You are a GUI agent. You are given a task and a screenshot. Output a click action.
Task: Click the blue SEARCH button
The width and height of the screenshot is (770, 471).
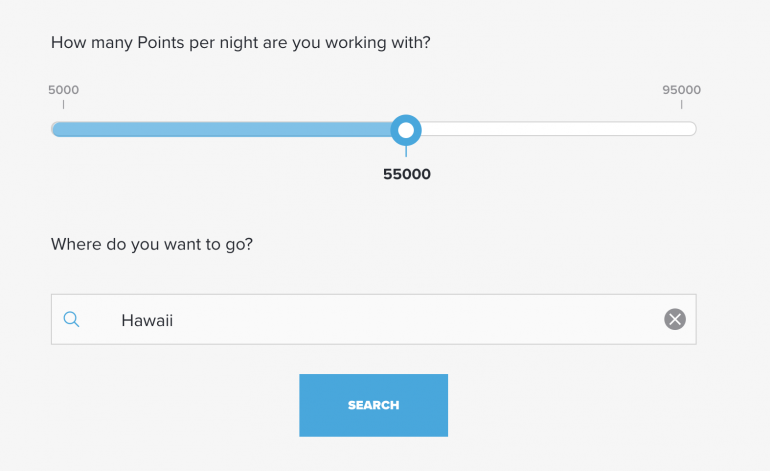(373, 405)
